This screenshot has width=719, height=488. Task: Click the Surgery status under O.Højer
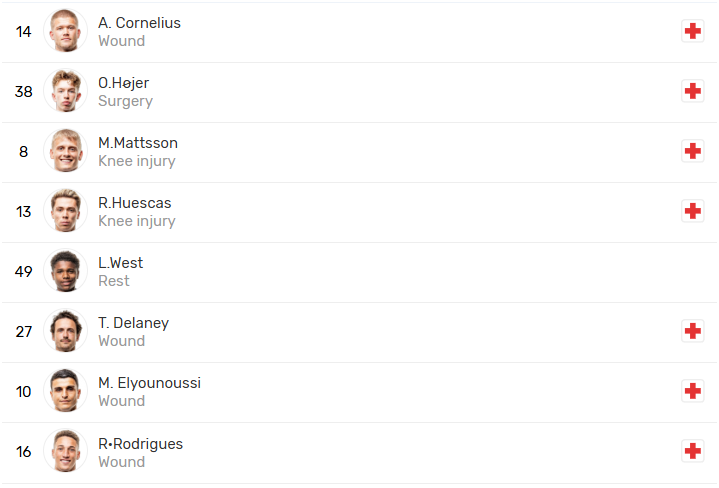pyautogui.click(x=125, y=101)
